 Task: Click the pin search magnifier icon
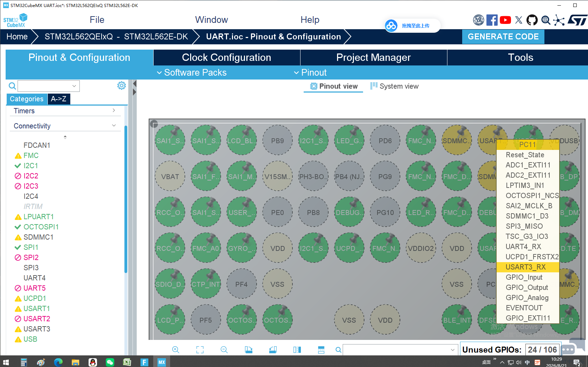pyautogui.click(x=338, y=350)
